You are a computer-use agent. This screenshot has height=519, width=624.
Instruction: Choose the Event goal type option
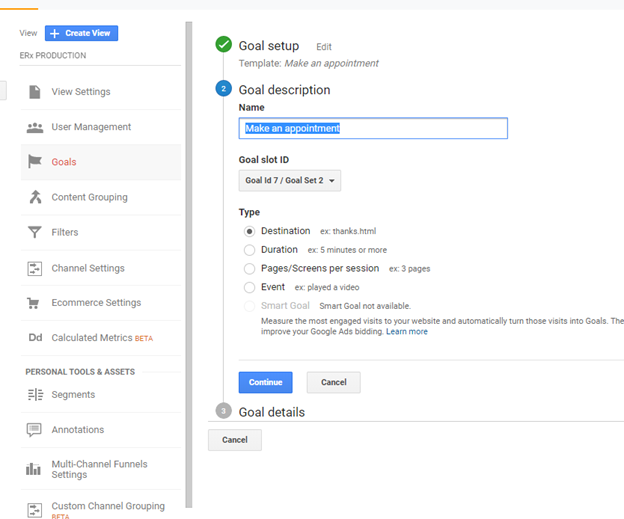pyautogui.click(x=249, y=287)
